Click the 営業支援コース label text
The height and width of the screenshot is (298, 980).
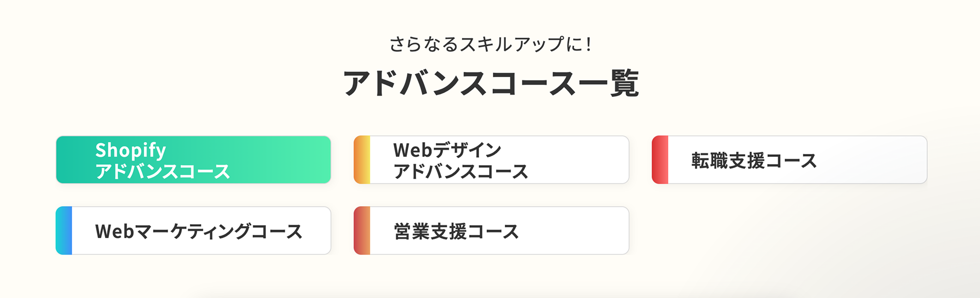456,232
